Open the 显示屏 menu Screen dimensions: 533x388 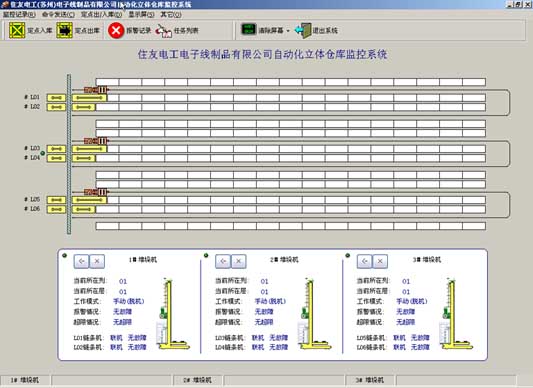tap(141, 15)
